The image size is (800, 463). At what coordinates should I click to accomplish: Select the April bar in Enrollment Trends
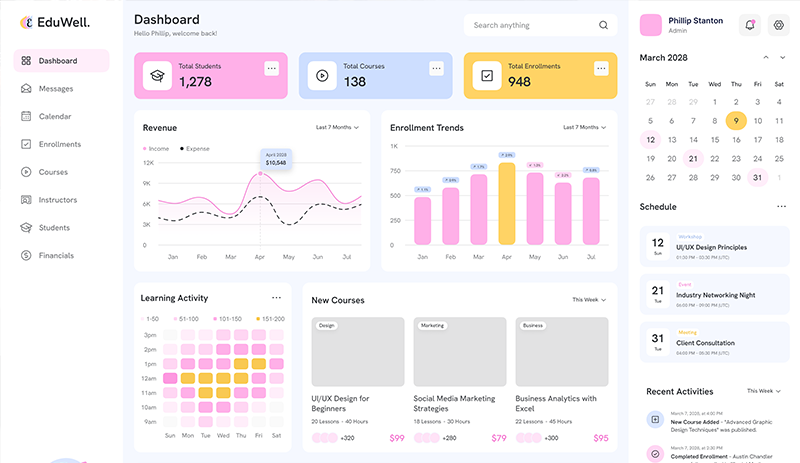(x=507, y=204)
